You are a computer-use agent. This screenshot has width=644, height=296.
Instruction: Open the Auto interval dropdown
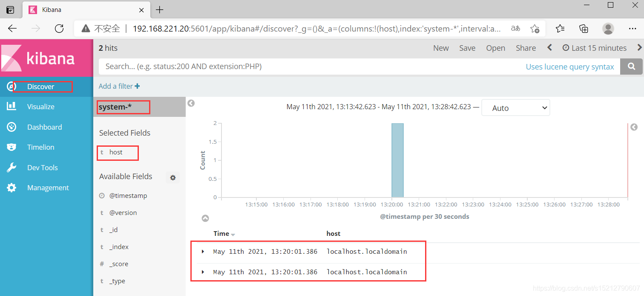[x=516, y=108]
